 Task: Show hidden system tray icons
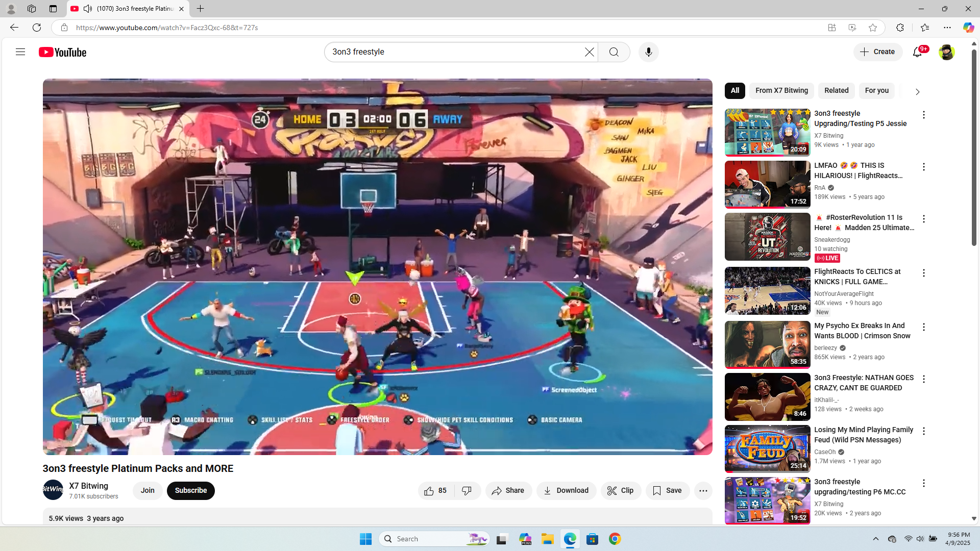point(875,539)
